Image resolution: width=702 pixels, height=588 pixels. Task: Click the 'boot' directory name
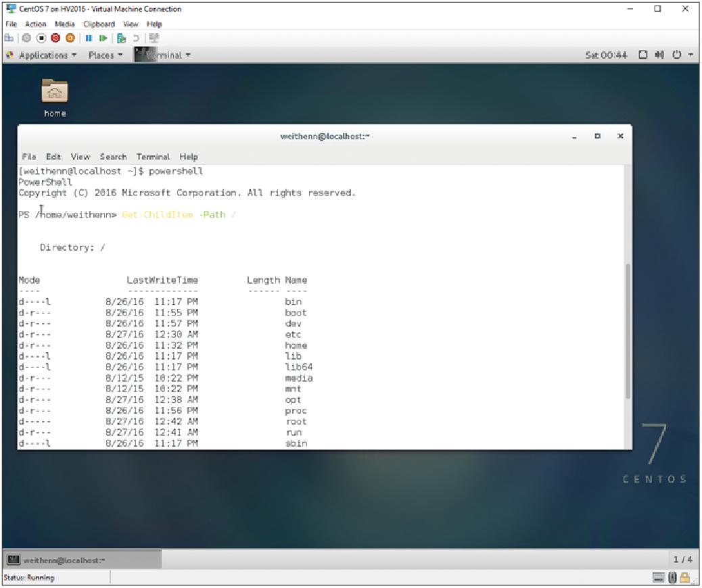(x=296, y=313)
